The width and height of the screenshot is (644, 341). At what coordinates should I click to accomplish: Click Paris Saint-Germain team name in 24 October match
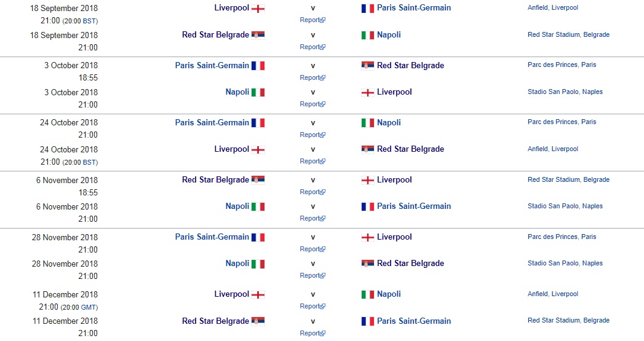pyautogui.click(x=212, y=123)
